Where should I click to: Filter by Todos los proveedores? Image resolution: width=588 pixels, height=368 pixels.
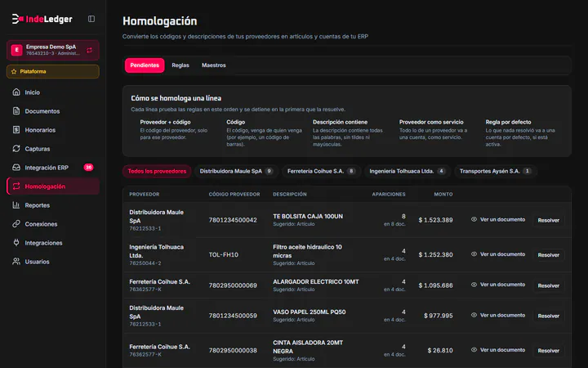[x=157, y=171]
